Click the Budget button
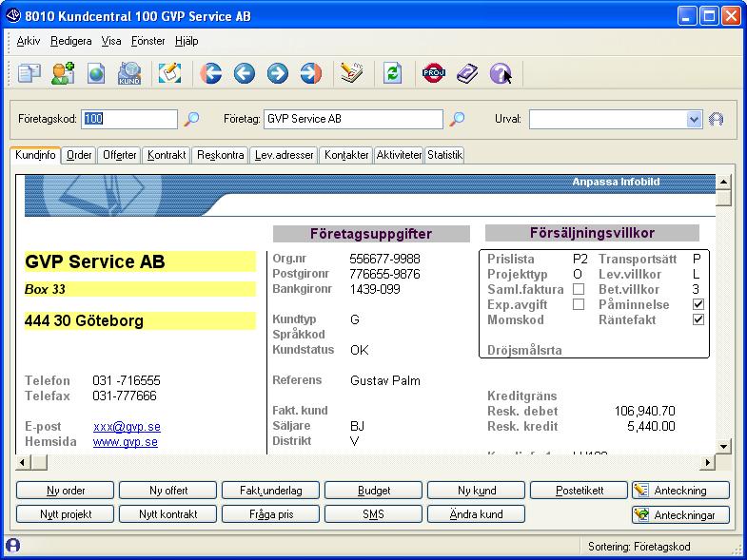Viewport: 747px width, 560px height. click(x=373, y=490)
